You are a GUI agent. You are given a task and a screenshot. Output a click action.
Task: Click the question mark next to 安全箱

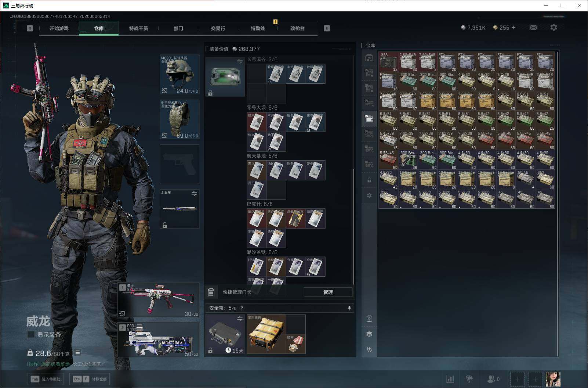242,308
